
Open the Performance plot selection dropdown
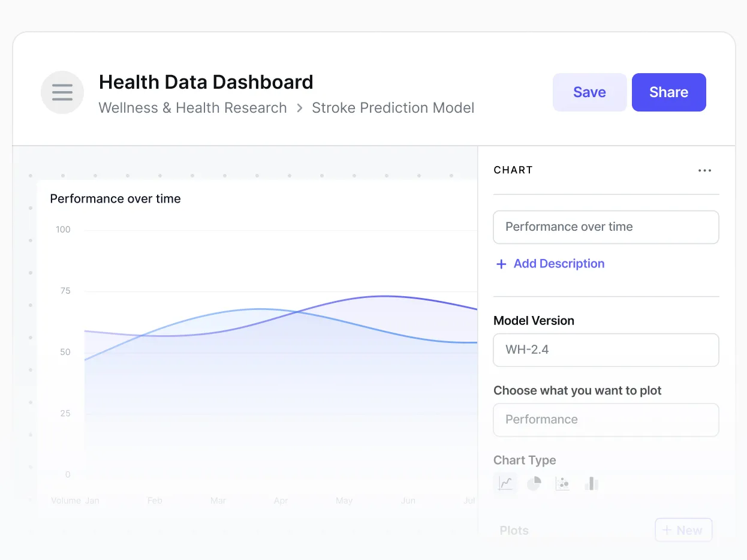[606, 420]
